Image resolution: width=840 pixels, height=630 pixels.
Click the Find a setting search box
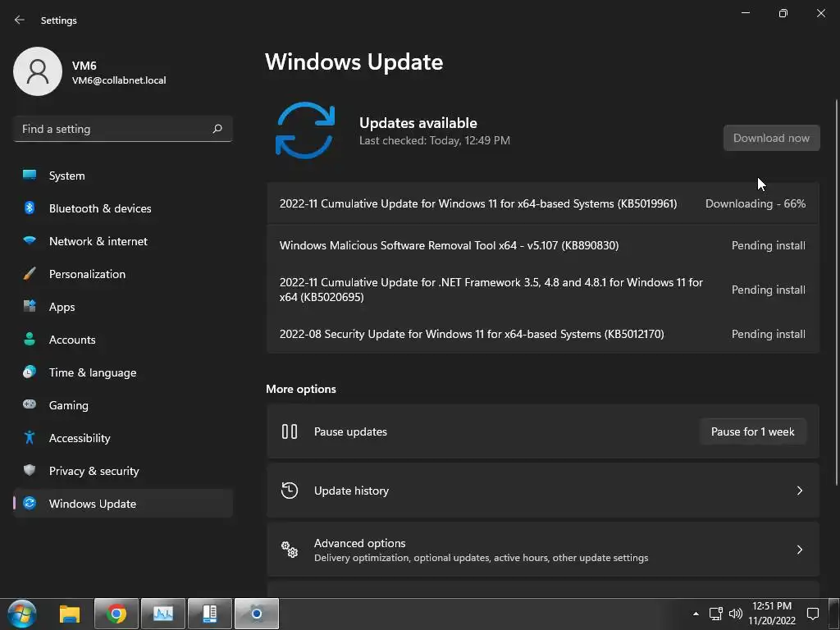[123, 129]
